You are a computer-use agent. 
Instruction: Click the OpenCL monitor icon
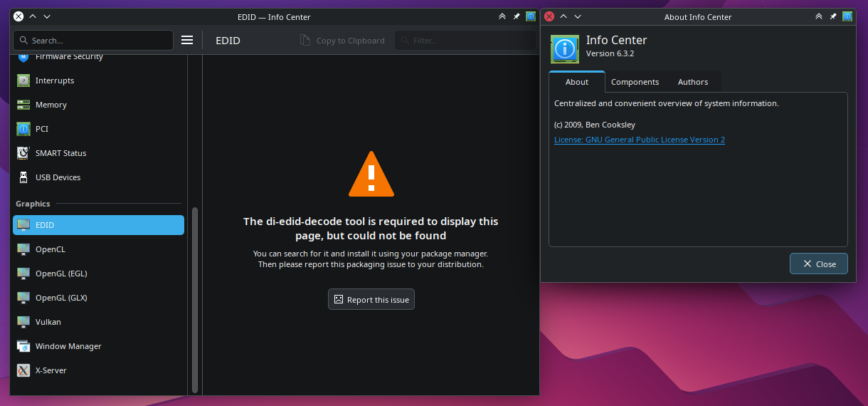coord(23,249)
